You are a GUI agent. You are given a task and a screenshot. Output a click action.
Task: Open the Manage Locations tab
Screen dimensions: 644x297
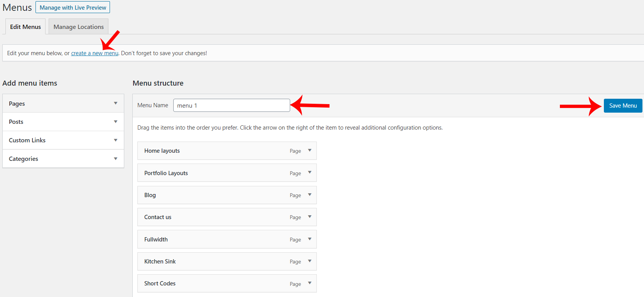coord(79,27)
